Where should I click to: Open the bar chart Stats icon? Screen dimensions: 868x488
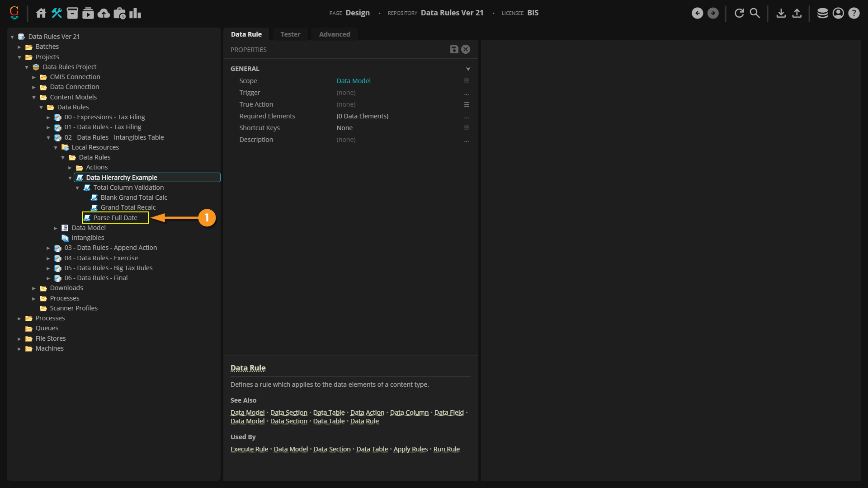(135, 13)
